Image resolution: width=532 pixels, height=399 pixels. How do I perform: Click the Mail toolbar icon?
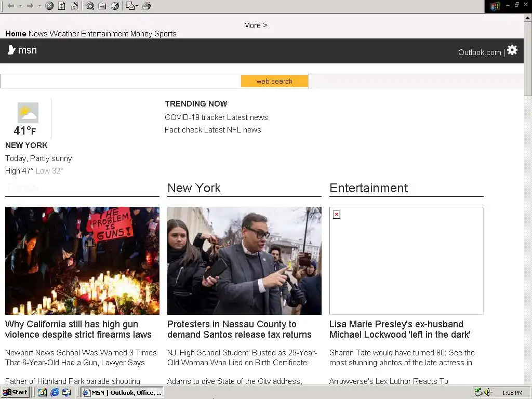(x=130, y=6)
